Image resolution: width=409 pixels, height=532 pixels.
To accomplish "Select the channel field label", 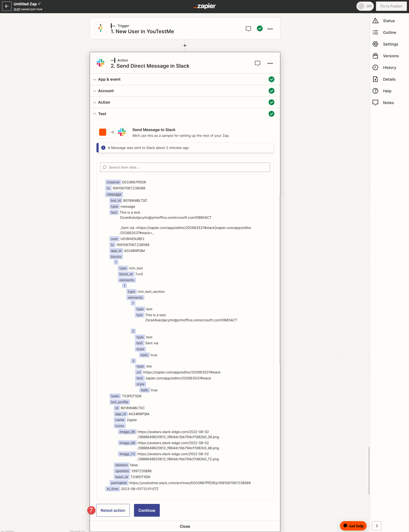I will coord(113,182).
